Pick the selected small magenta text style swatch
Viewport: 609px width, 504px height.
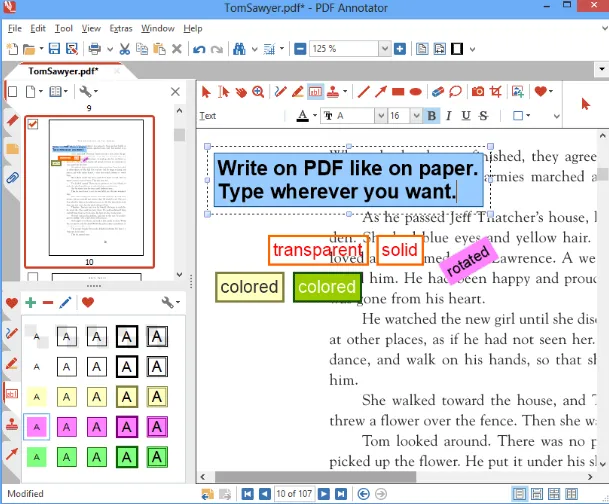[37, 427]
